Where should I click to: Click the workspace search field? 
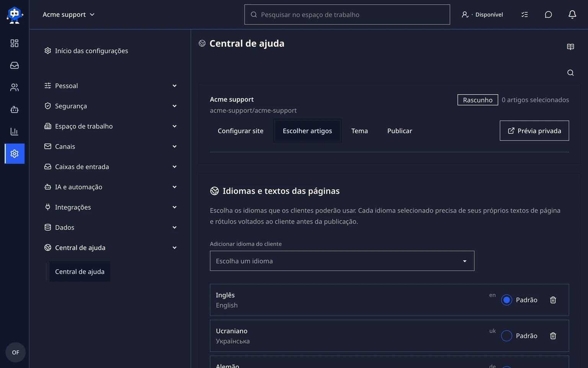(x=347, y=15)
